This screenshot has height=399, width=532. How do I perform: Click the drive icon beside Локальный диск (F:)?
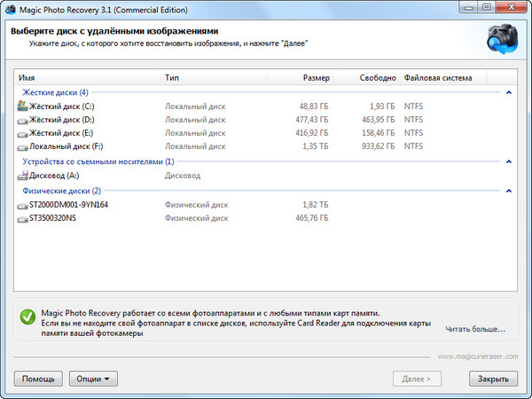point(22,146)
